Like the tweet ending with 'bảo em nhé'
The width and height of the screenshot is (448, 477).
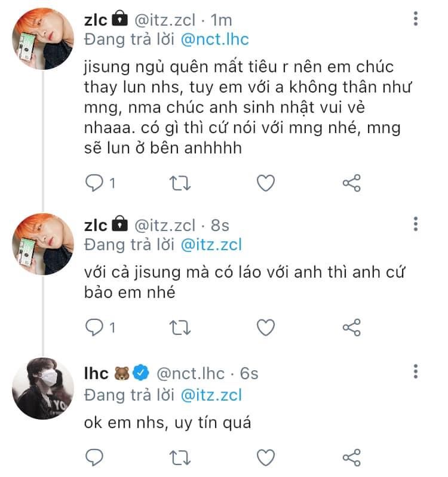pos(266,327)
